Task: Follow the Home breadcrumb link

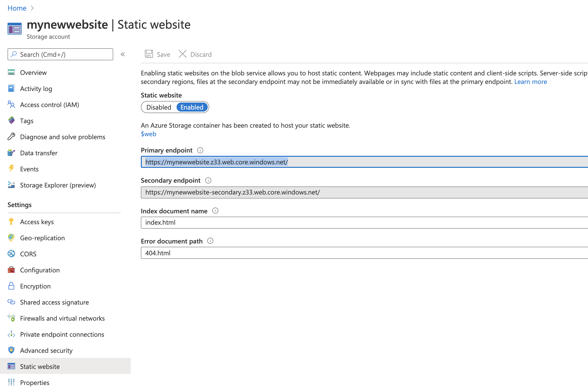Action: [x=17, y=8]
